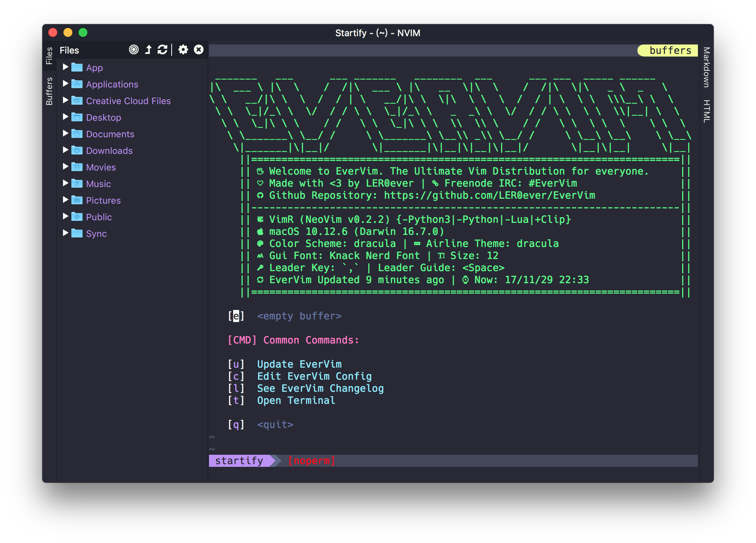This screenshot has height=543, width=756.
Task: Open the HTML preview side tab
Action: coord(707,111)
